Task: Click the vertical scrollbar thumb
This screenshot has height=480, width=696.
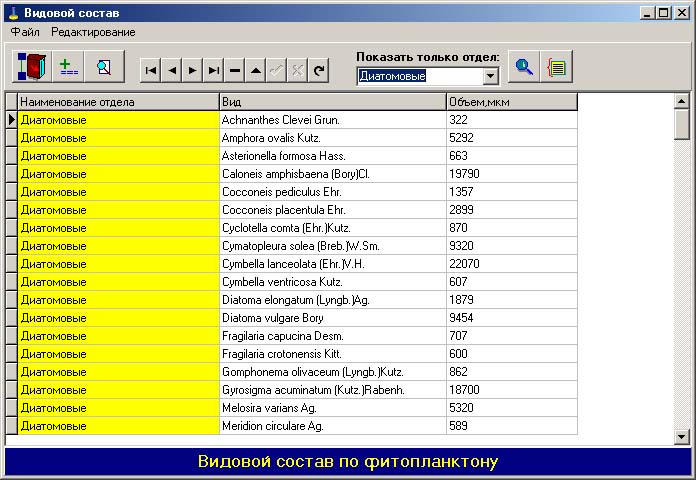Action: [x=681, y=124]
